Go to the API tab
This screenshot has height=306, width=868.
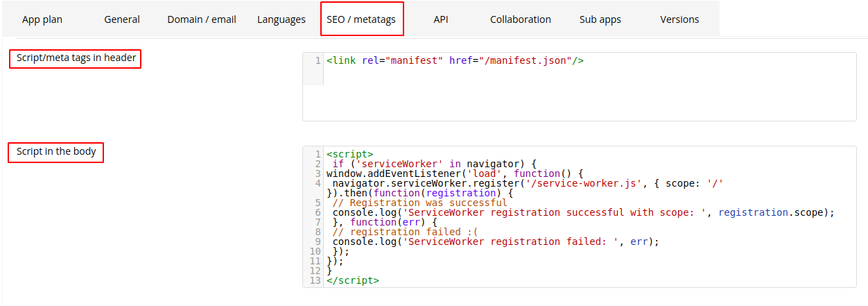click(x=441, y=19)
